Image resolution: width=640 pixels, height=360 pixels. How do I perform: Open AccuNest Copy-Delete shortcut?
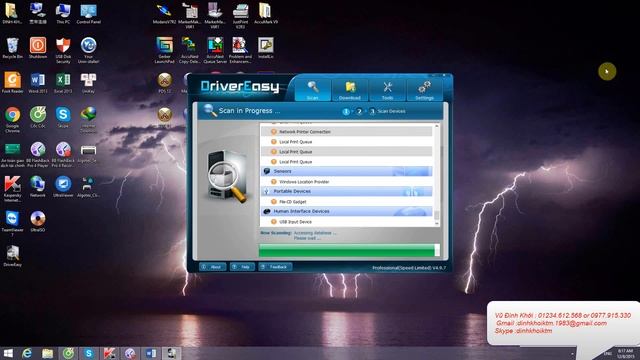[x=190, y=50]
